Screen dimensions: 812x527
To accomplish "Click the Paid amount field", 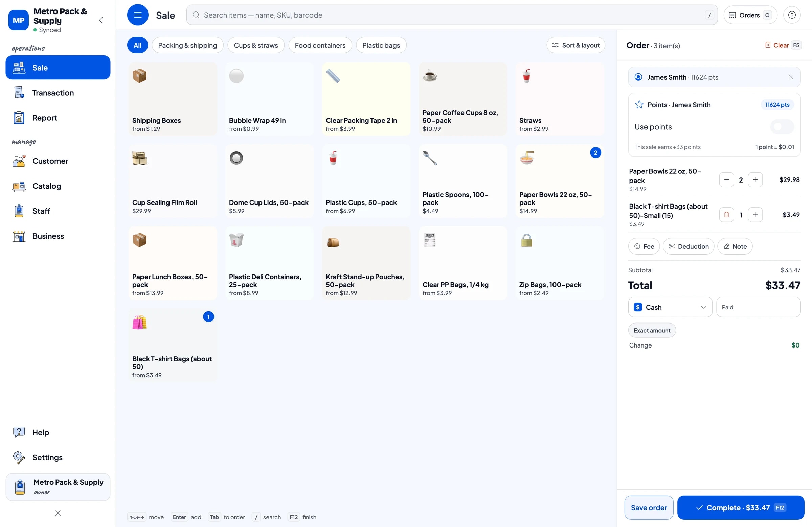I will coord(758,307).
